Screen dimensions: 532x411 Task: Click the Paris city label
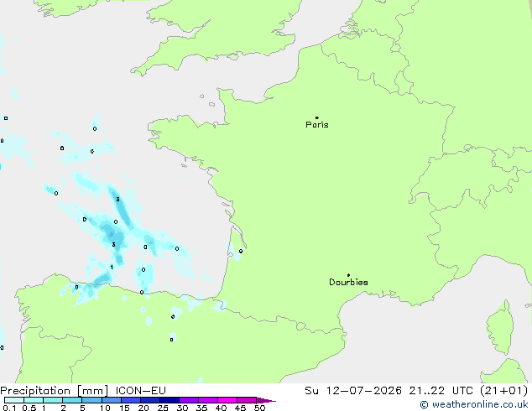point(317,125)
